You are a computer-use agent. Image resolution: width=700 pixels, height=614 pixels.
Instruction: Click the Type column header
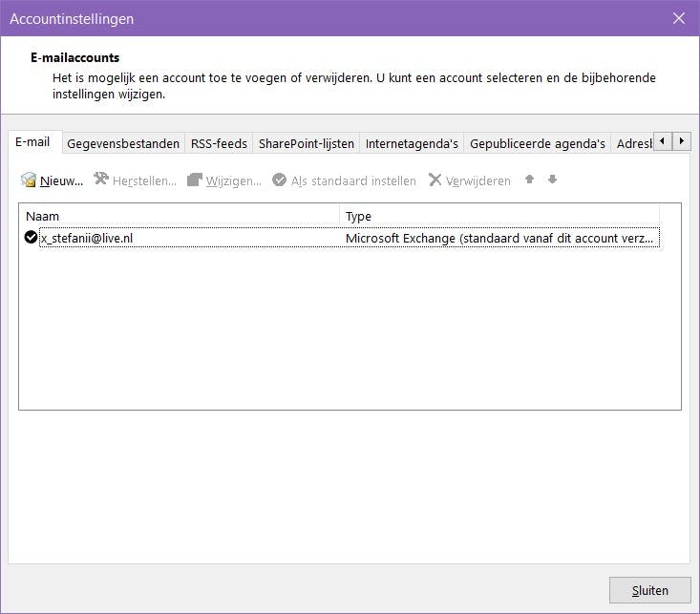(x=499, y=216)
